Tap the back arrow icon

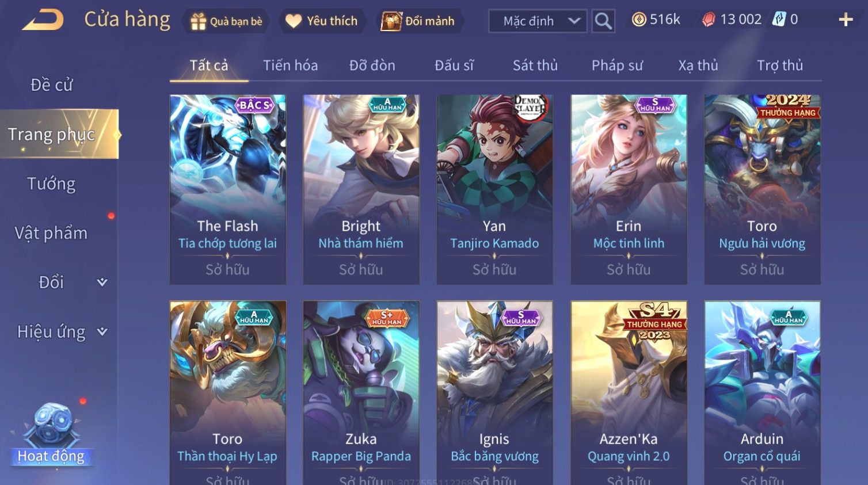(43, 20)
